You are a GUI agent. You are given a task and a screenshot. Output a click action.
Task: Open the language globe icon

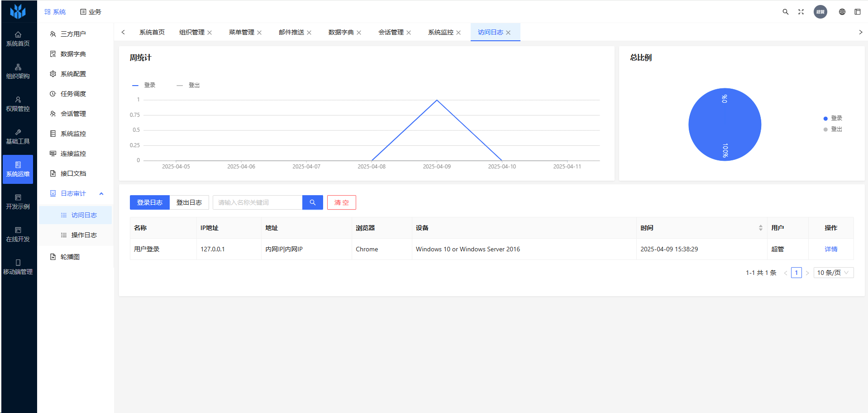(x=842, y=12)
